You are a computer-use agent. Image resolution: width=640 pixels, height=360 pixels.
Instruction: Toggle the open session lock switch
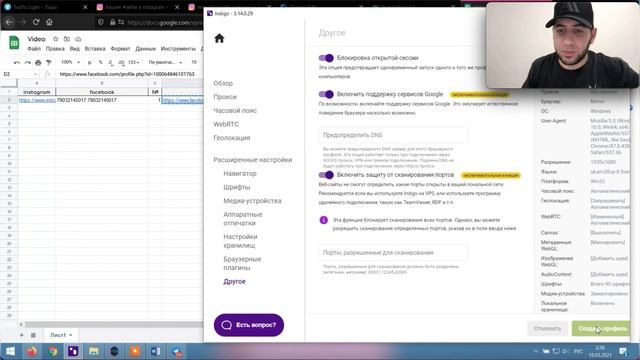coord(326,58)
